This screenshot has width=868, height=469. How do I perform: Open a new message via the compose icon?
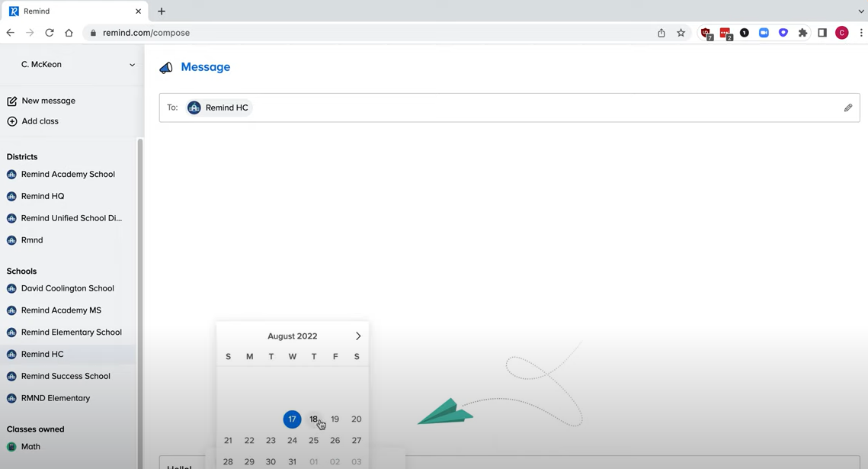12,100
